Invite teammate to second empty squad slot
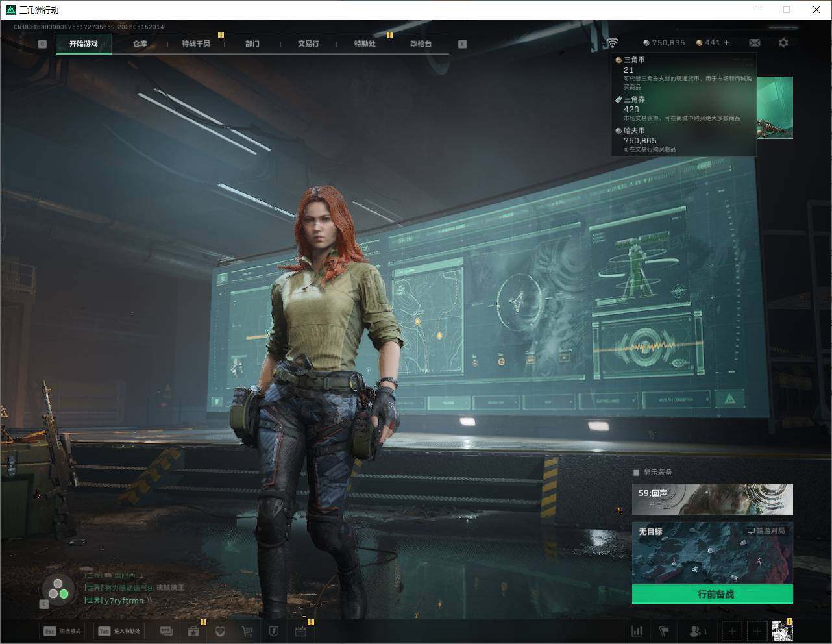The height and width of the screenshot is (644, 832). point(757,631)
